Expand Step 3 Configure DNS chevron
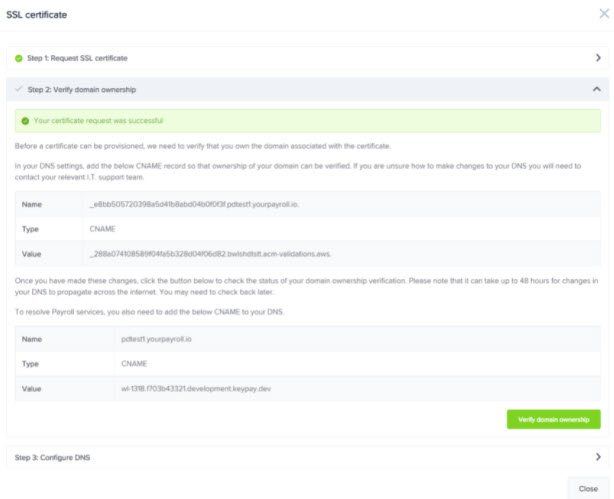 (x=598, y=457)
